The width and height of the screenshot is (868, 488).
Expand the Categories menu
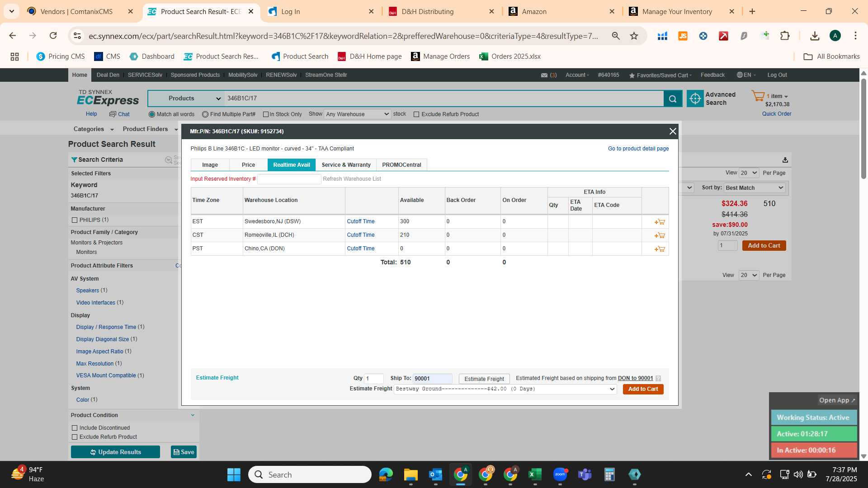pyautogui.click(x=94, y=129)
